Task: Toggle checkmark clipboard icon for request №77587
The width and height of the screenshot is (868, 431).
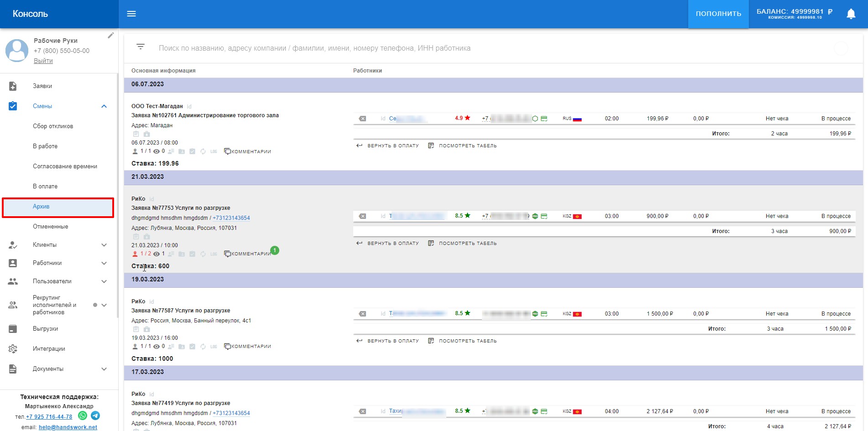Action: coord(192,347)
